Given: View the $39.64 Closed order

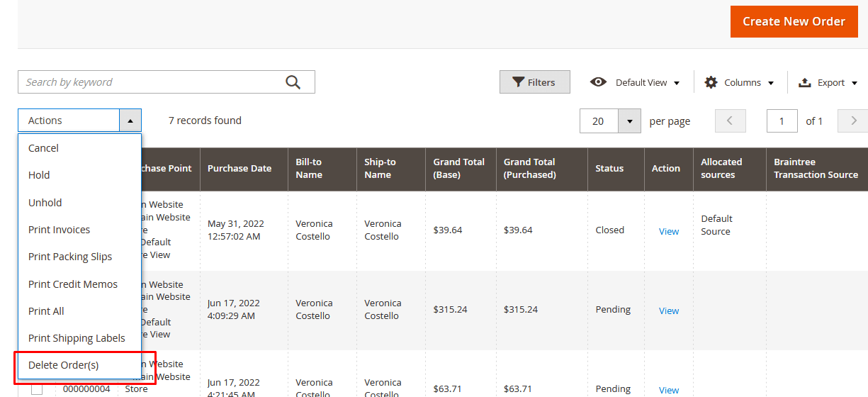Looking at the screenshot, I should [668, 231].
